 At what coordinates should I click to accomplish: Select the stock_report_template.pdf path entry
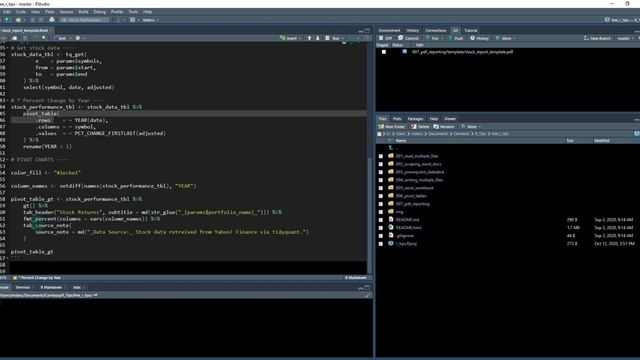point(462,52)
